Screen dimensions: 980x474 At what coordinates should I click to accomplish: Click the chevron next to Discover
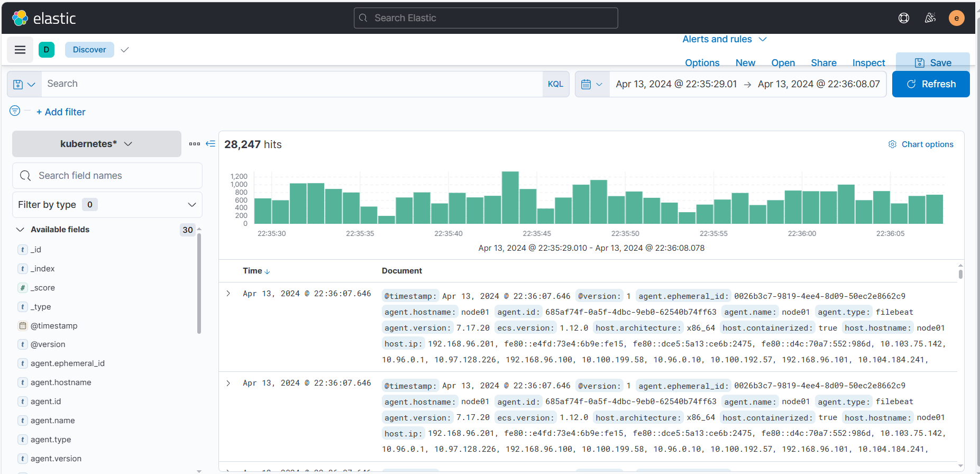click(x=125, y=50)
